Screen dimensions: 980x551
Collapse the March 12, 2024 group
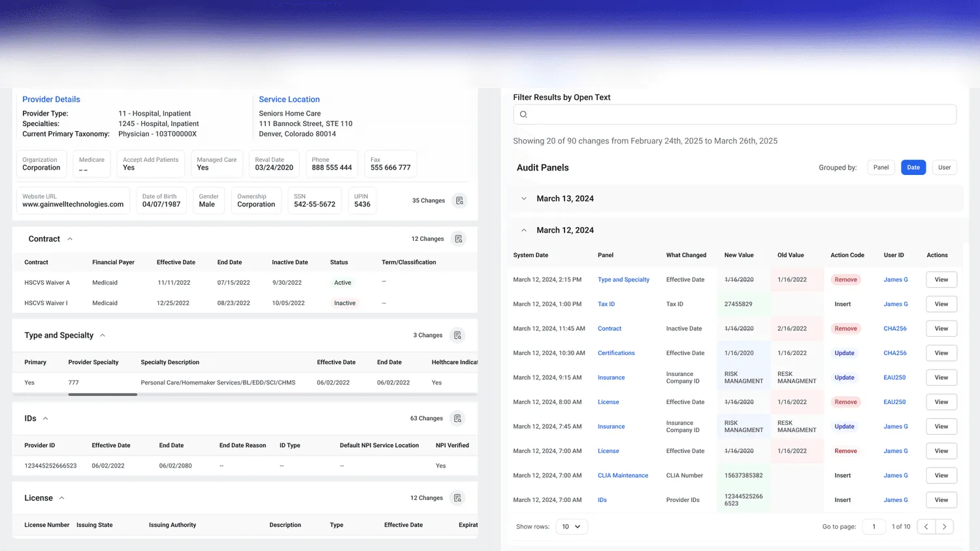pos(523,230)
